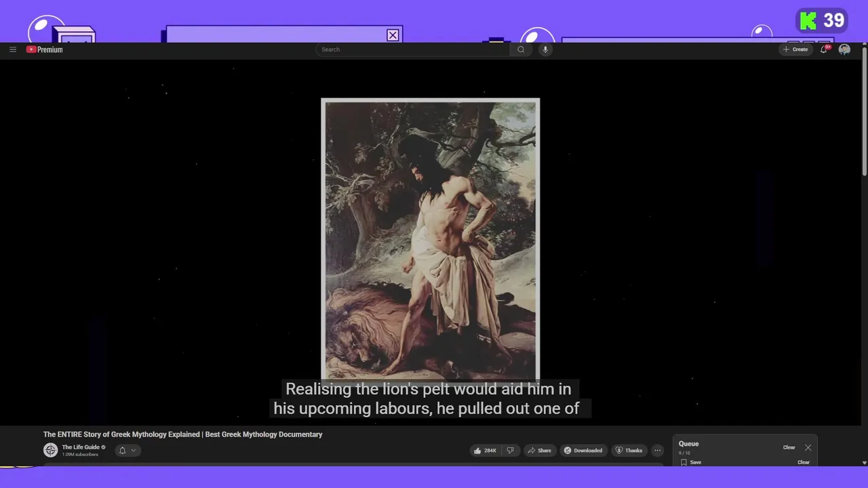The height and width of the screenshot is (488, 868).
Task: Visit The Life Guide channel name link
Action: (x=81, y=447)
